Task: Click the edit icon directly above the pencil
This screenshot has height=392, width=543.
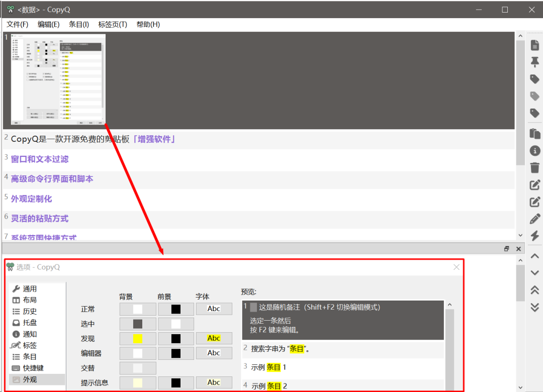Action: (x=534, y=202)
